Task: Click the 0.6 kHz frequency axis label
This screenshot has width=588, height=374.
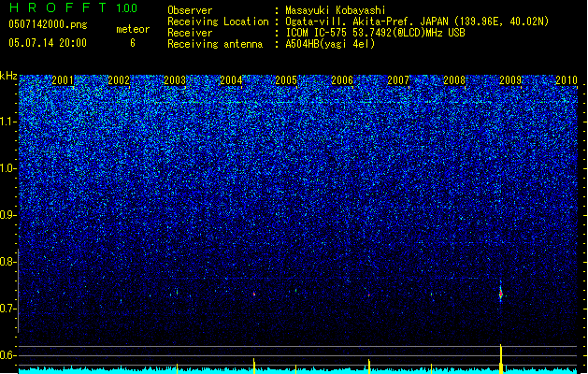Action: pos(7,355)
